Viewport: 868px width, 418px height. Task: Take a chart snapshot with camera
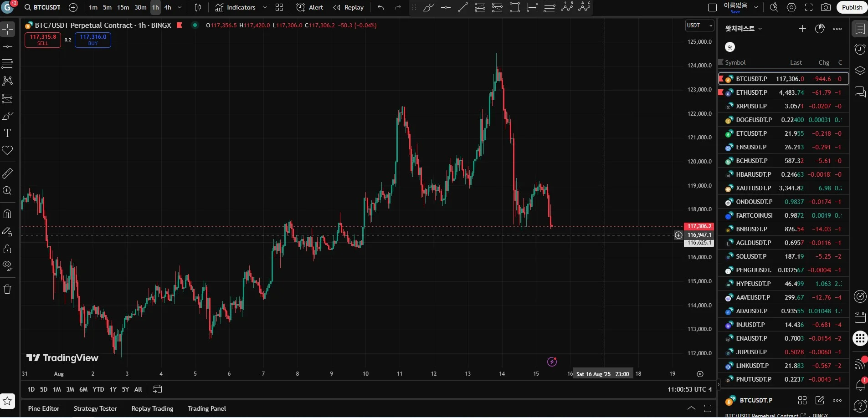826,7
